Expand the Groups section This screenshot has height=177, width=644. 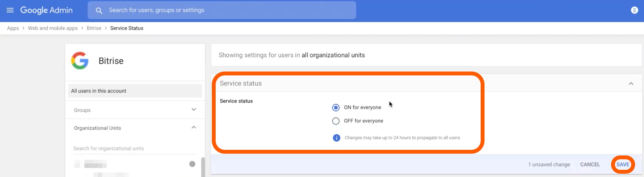click(135, 110)
